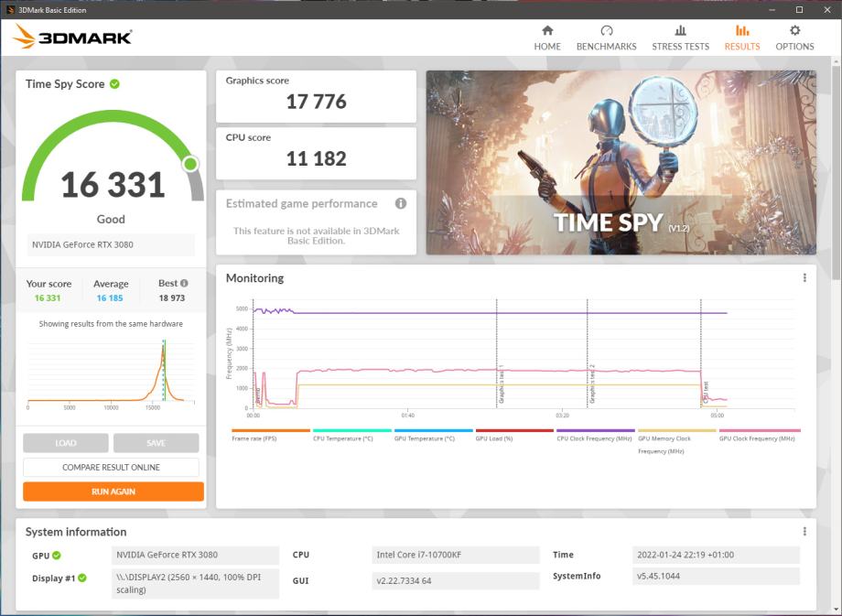The image size is (842, 616).
Task: Click the Time value 2022-01-24 22:19
Action: tap(716, 555)
